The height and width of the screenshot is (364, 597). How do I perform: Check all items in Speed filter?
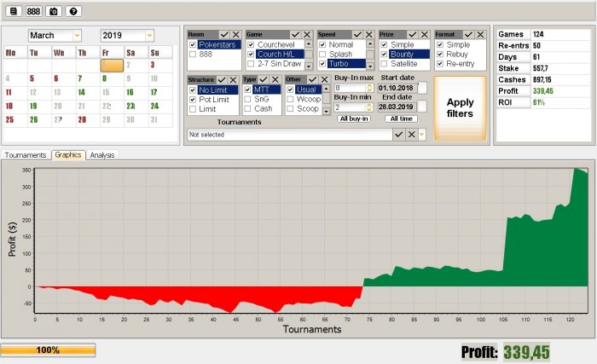coord(357,35)
